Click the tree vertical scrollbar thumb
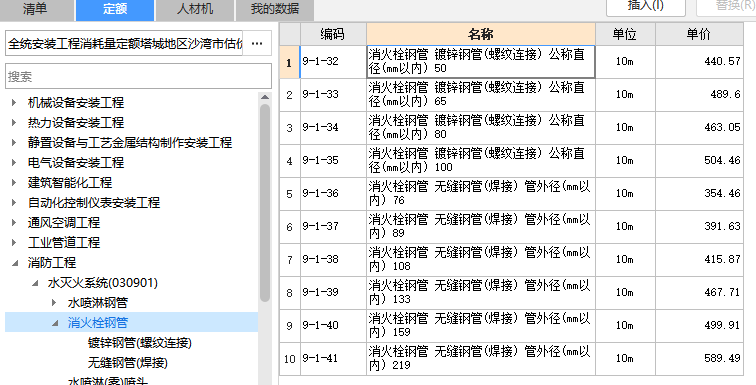The width and height of the screenshot is (756, 385). 265,202
